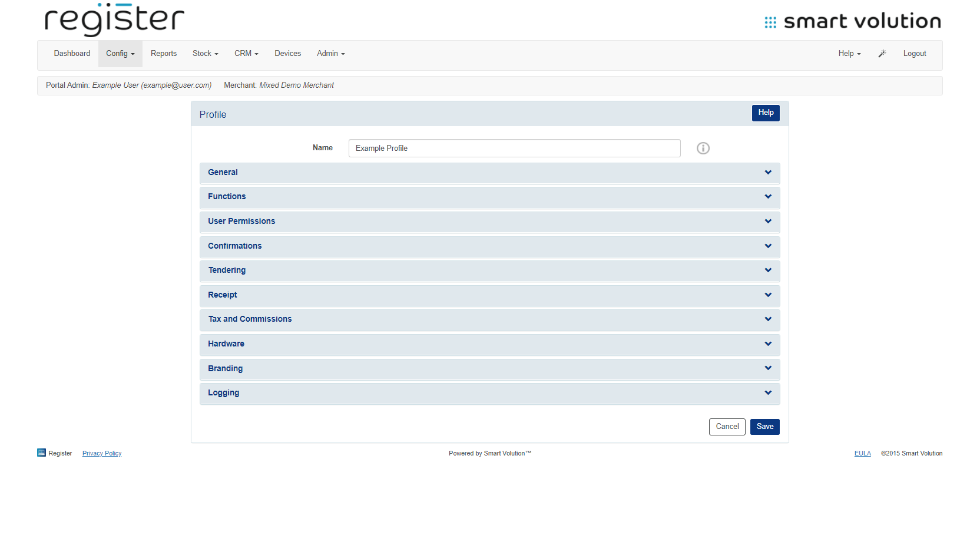Viewport: 980px width, 548px height.
Task: Click the Mixed Demo Merchant text
Action: [297, 85]
